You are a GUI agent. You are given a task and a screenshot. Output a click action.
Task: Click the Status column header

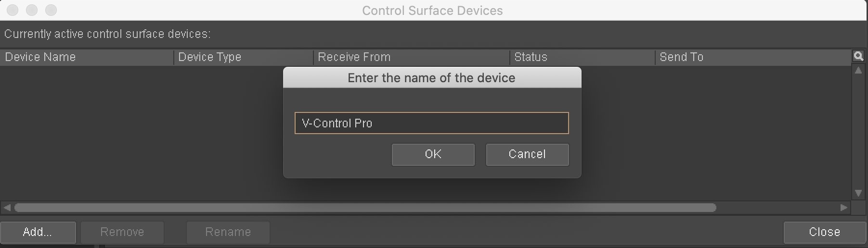(582, 57)
